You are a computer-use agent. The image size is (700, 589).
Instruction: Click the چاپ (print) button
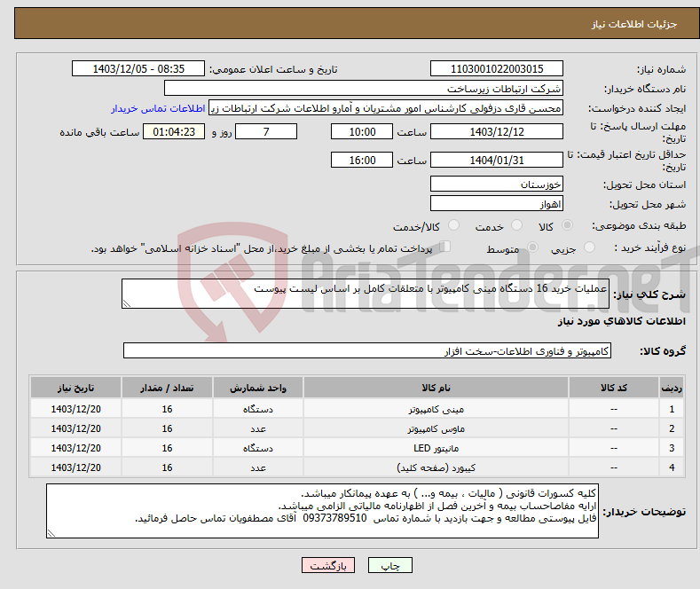(389, 565)
